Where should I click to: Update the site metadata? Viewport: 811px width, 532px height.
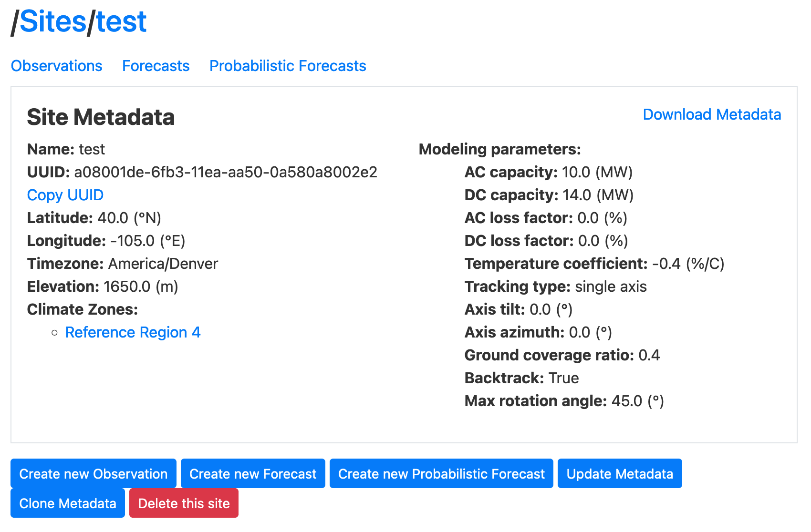click(619, 473)
